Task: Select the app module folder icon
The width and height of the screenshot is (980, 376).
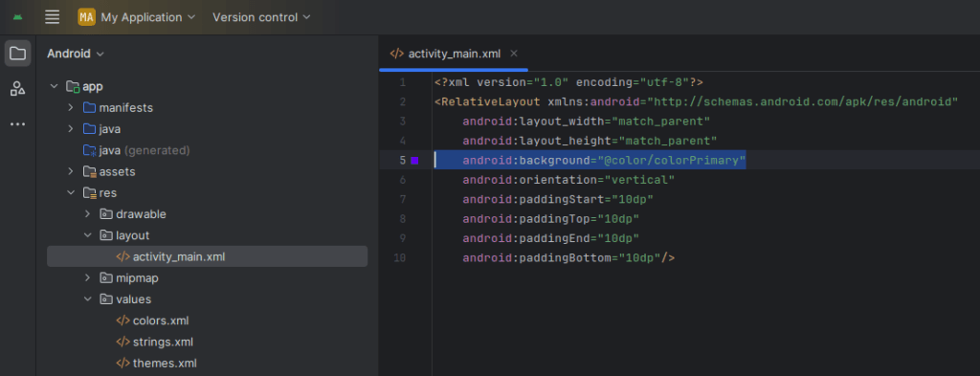Action: click(x=73, y=87)
